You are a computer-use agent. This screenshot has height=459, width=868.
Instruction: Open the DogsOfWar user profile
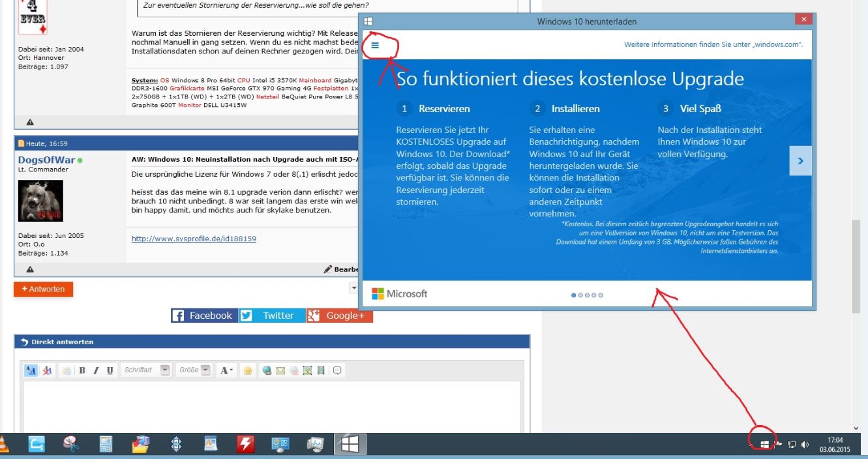point(46,160)
